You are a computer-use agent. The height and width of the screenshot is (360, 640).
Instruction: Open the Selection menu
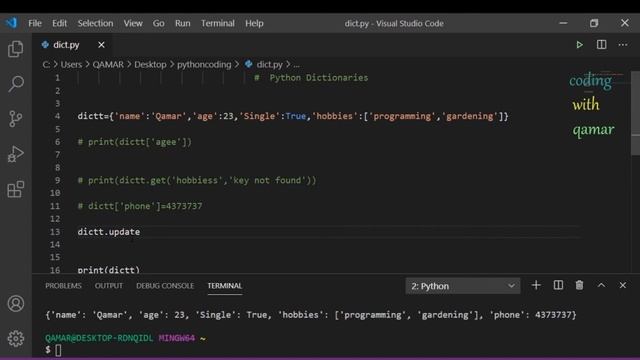[x=96, y=23]
